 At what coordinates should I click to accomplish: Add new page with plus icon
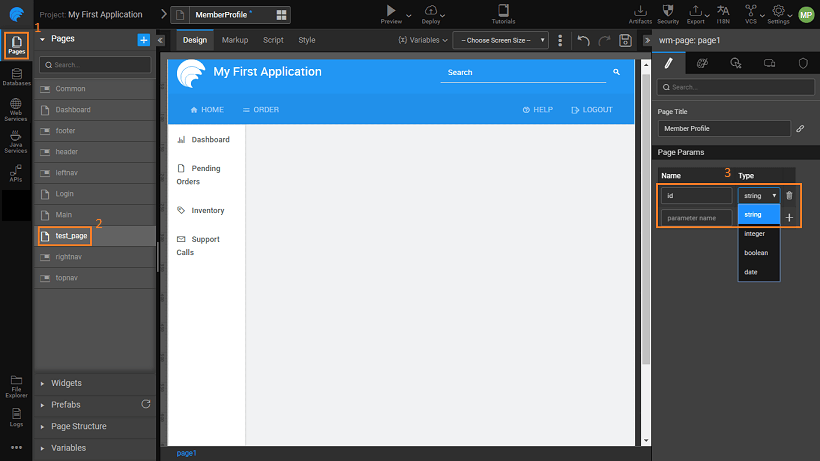[x=143, y=39]
